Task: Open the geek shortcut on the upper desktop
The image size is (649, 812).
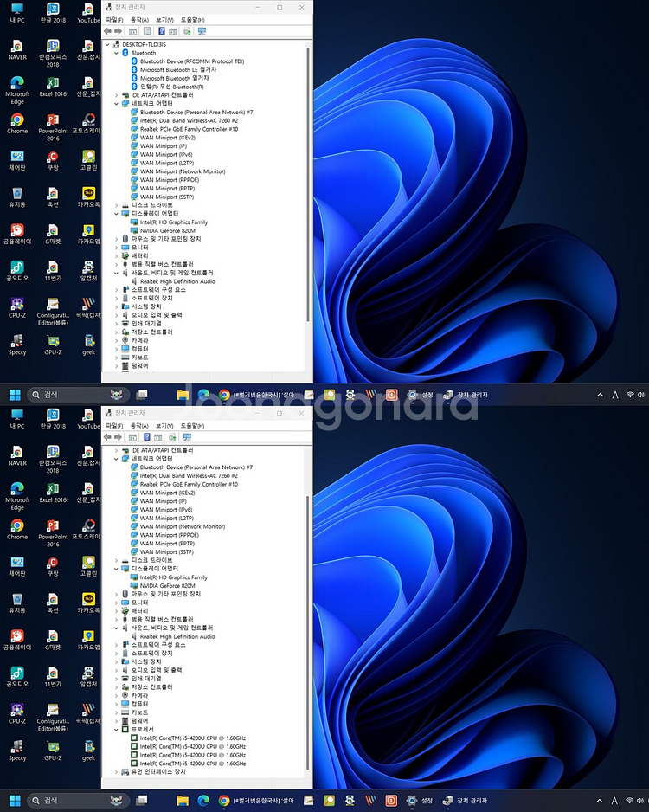Action: [88, 345]
